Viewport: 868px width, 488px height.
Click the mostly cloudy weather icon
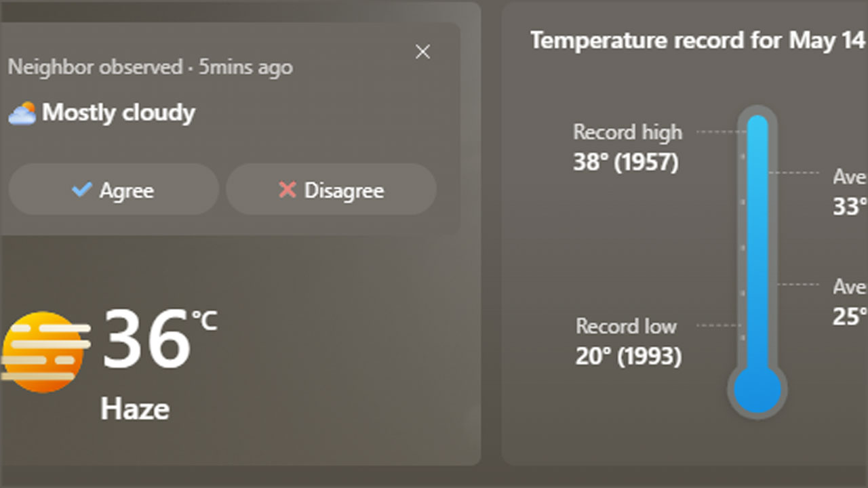coord(22,113)
